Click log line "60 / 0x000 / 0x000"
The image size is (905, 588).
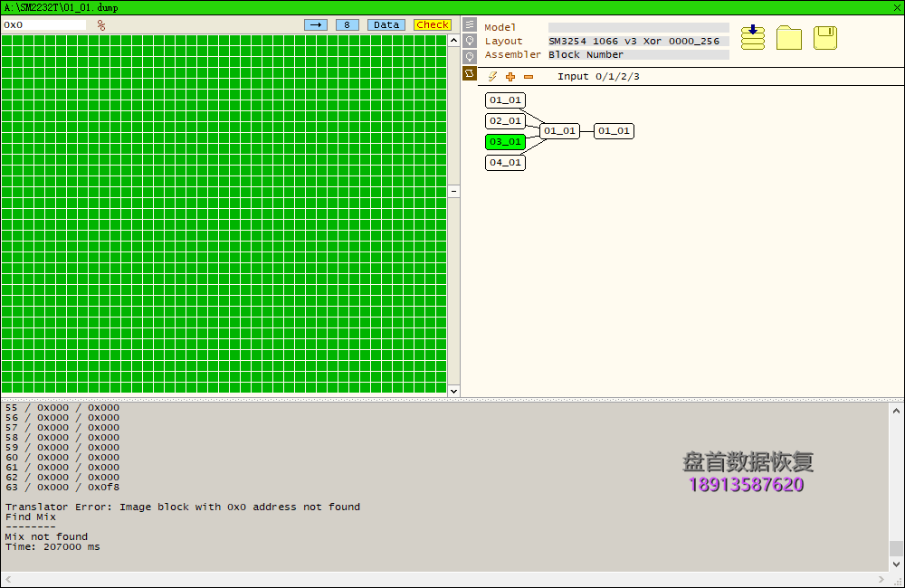(62, 457)
